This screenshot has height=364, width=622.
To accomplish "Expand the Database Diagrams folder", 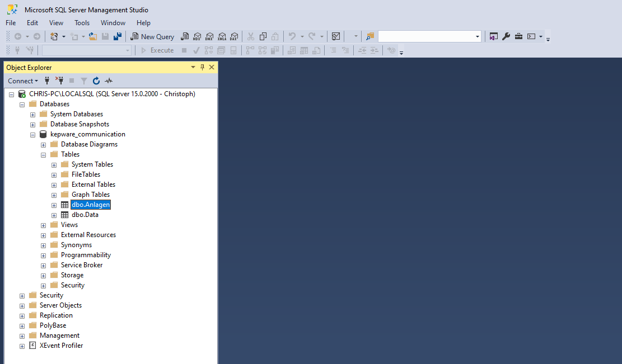I will [x=44, y=145].
